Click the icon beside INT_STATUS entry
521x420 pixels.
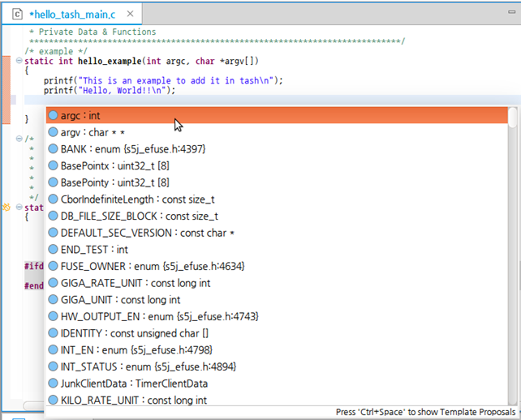coord(53,366)
